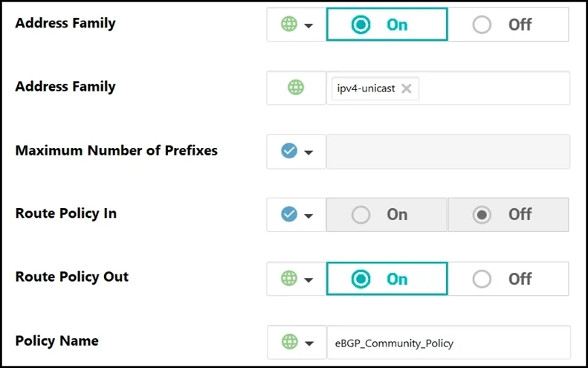
Task: Click globe icon beside Policy Name
Action: (289, 342)
